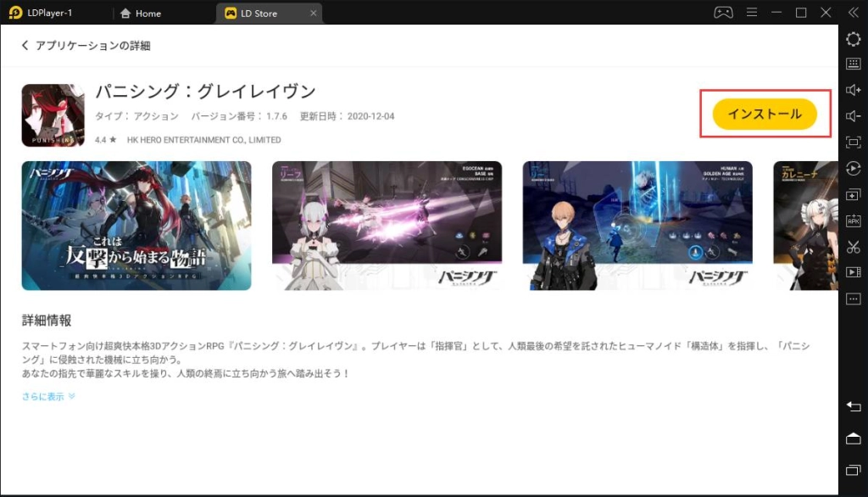
Task: Collapse the right sidebar with double chevron
Action: (x=853, y=12)
